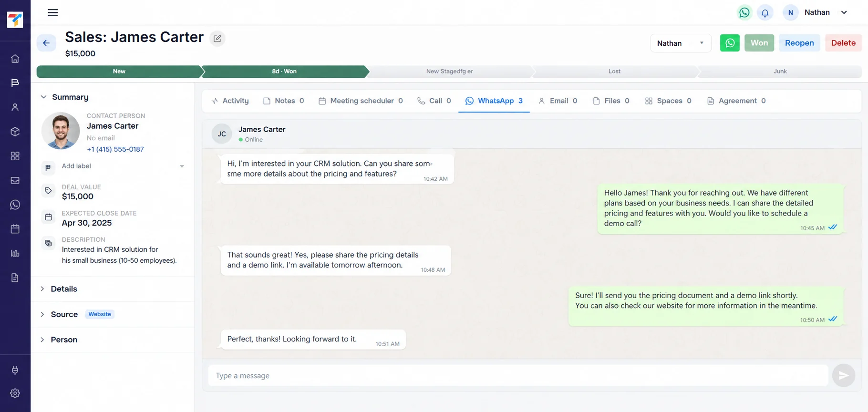Open integrations plug icon in sidebar

[x=15, y=370]
